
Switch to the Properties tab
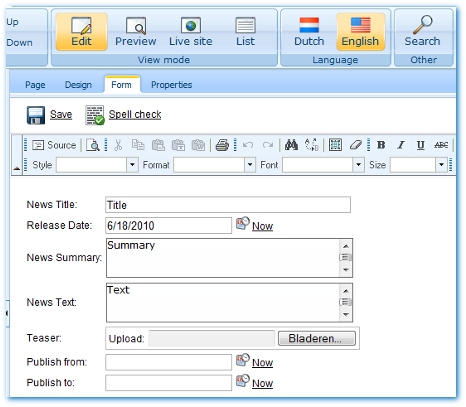(171, 85)
